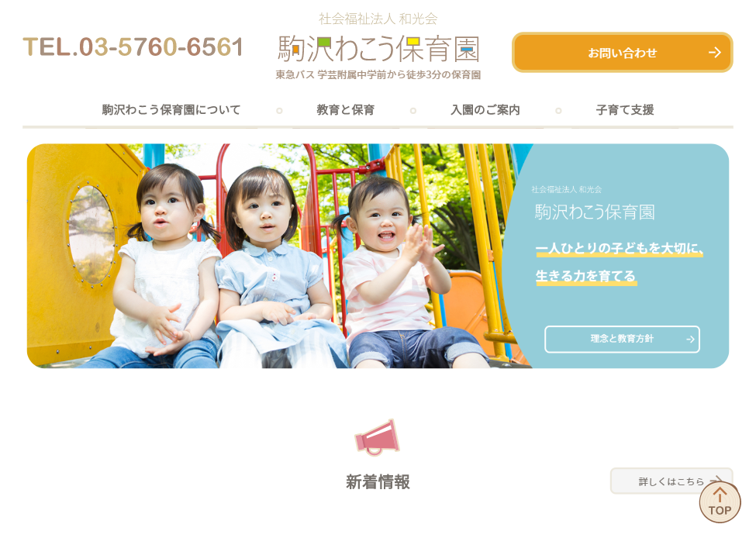This screenshot has width=756, height=538.
Task: Click the 新着情報 section heading
Action: (378, 481)
